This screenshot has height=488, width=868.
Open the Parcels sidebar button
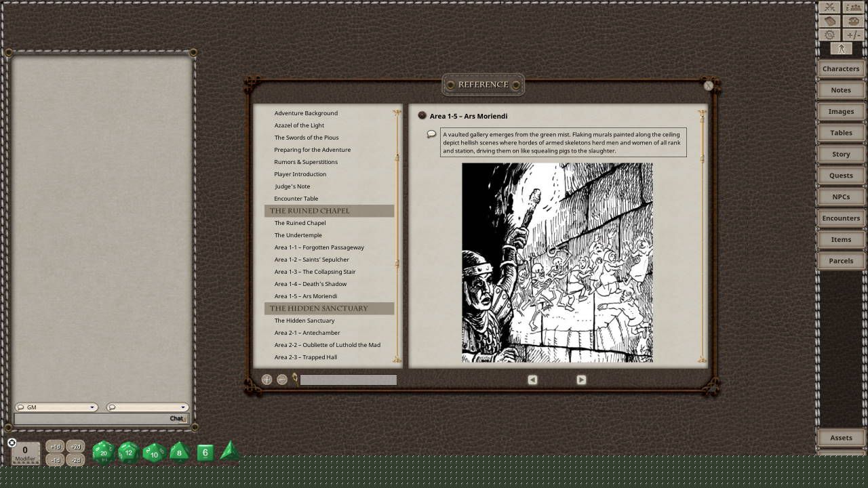coord(841,261)
